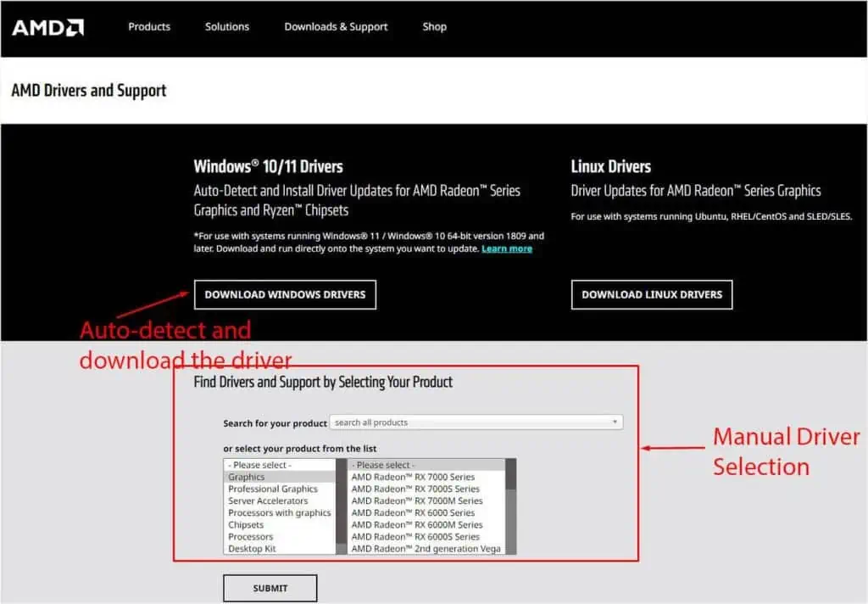Click the Submit button
This screenshot has height=604, width=868.
click(x=270, y=587)
